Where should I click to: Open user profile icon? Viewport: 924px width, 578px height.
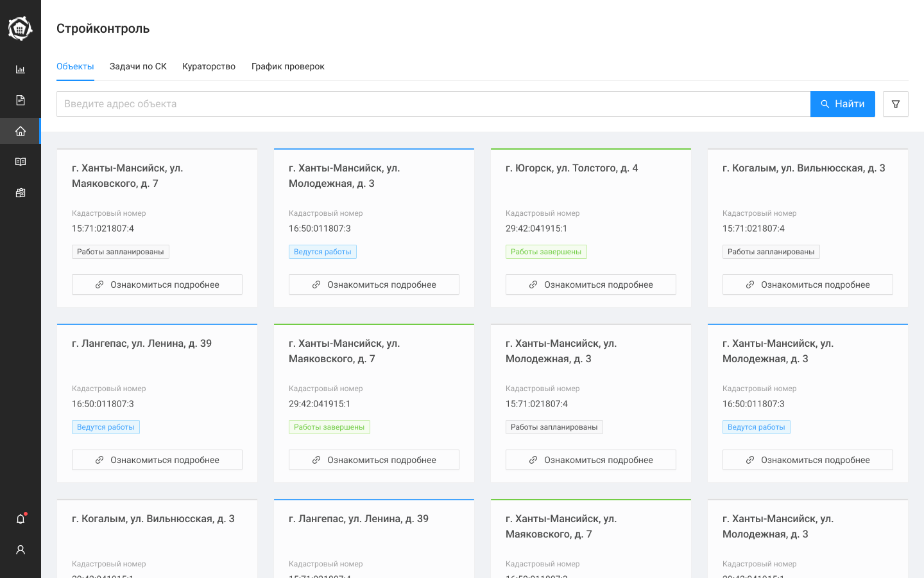[21, 550]
